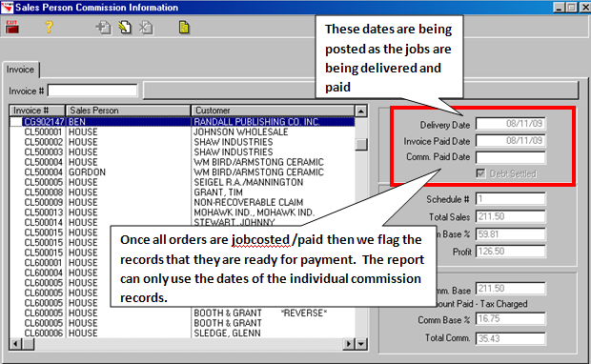Click the Profit field showing 126.50

click(510, 252)
